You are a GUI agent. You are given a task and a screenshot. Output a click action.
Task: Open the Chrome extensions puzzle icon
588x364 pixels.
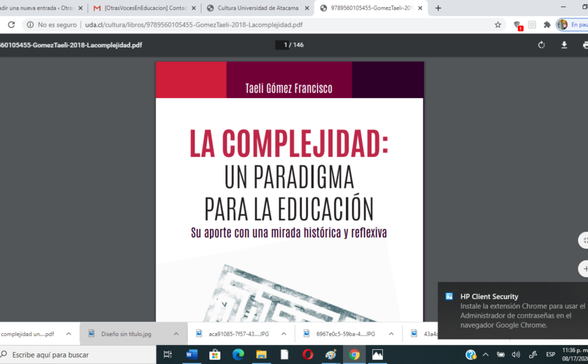point(547,24)
